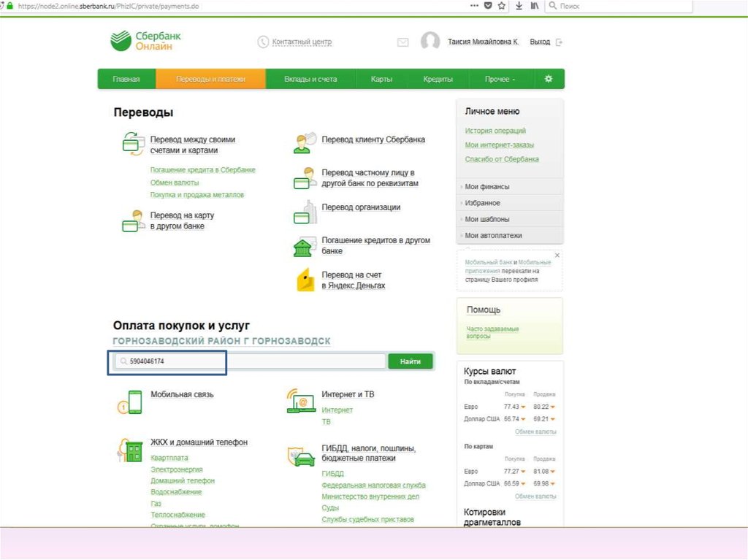The width and height of the screenshot is (748, 560).
Task: Click the Internet and TV icon
Action: click(300, 401)
